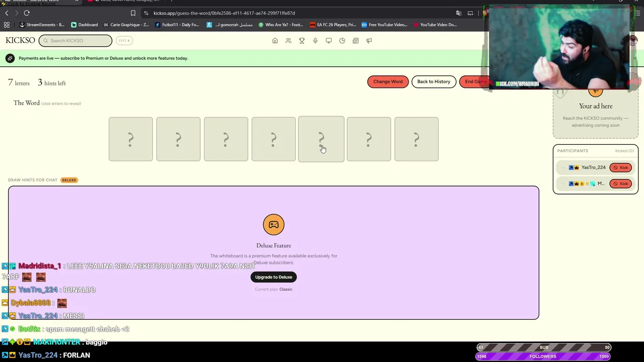The width and height of the screenshot is (644, 362).
Task: Click the payments banner sparkle icon
Action: 10,58
